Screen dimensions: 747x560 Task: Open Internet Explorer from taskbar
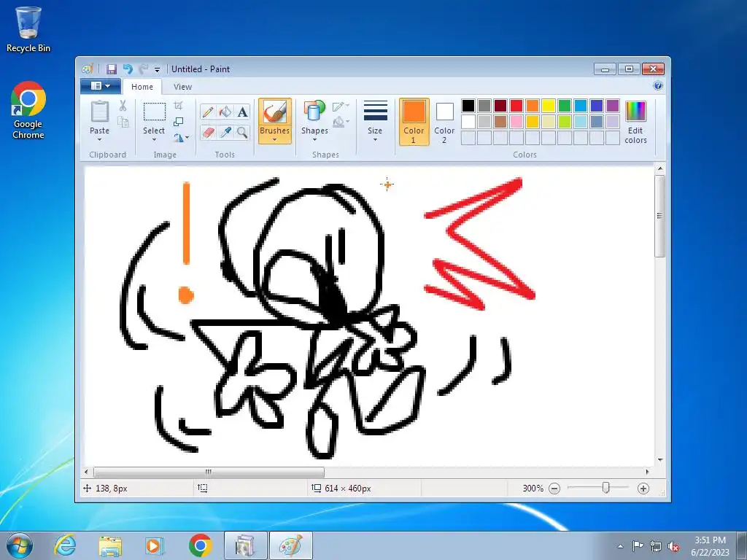pyautogui.click(x=65, y=545)
